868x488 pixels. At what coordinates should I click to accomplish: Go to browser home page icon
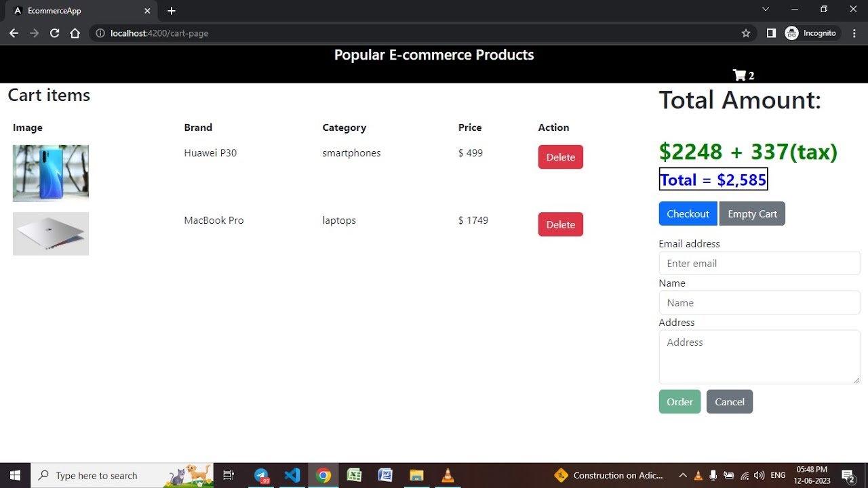(75, 33)
